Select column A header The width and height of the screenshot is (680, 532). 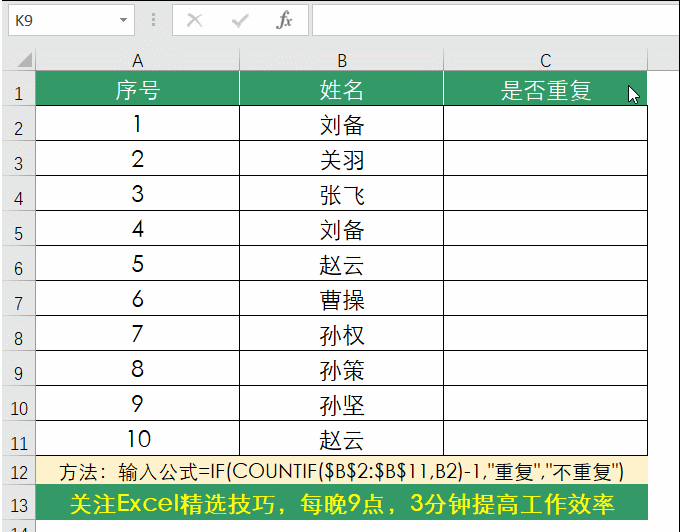[x=137, y=60]
